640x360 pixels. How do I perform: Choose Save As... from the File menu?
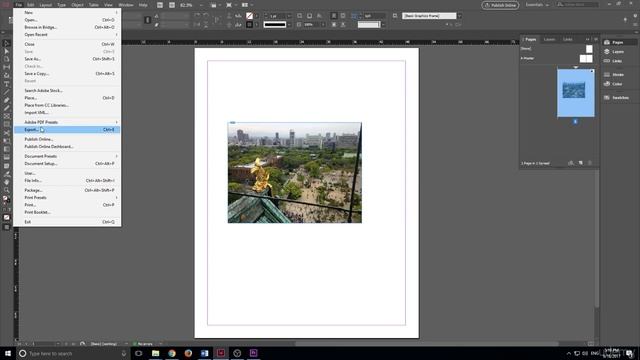67,59
